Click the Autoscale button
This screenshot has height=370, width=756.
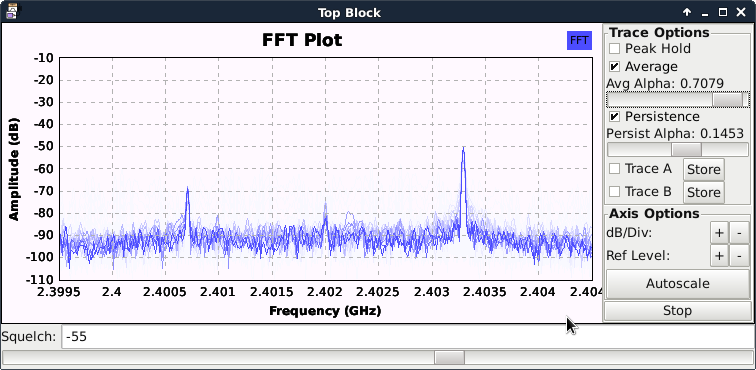(677, 284)
